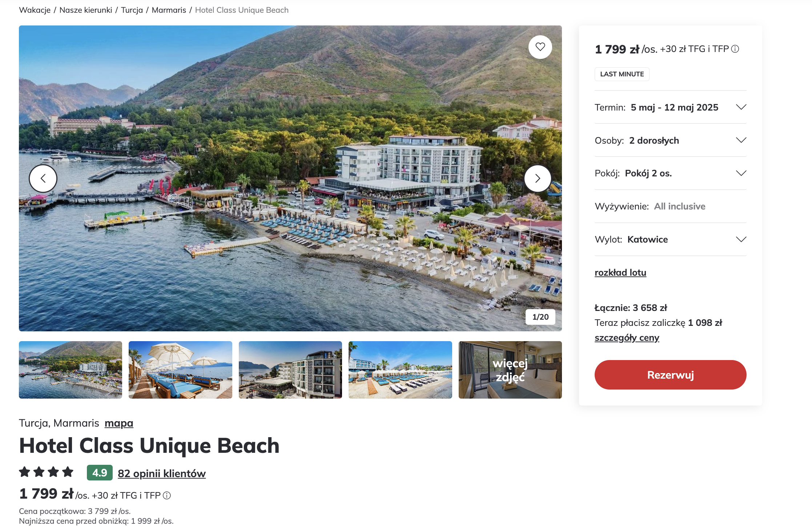Screen dimensions: 812x531
Task: Click the four-star hotel rating icons
Action: tap(46, 472)
